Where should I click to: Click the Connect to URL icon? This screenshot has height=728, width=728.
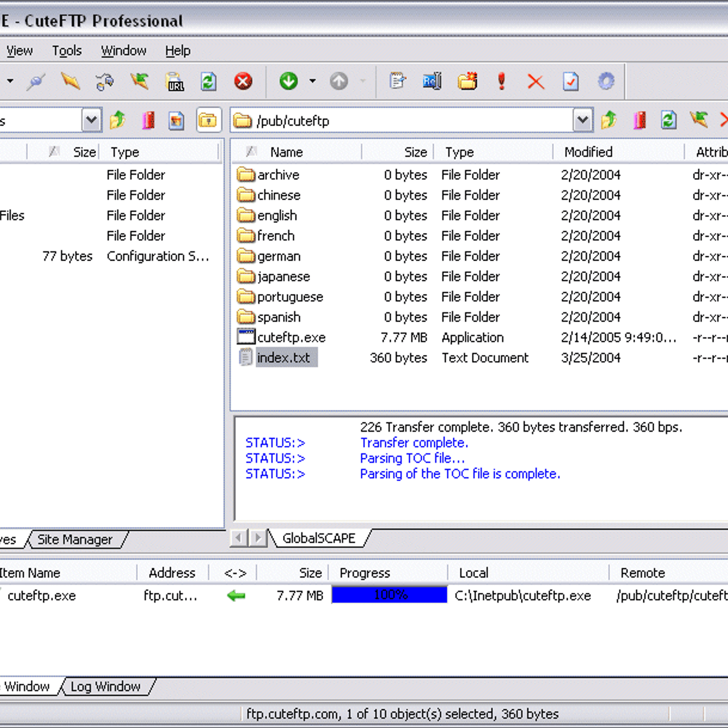point(175,82)
